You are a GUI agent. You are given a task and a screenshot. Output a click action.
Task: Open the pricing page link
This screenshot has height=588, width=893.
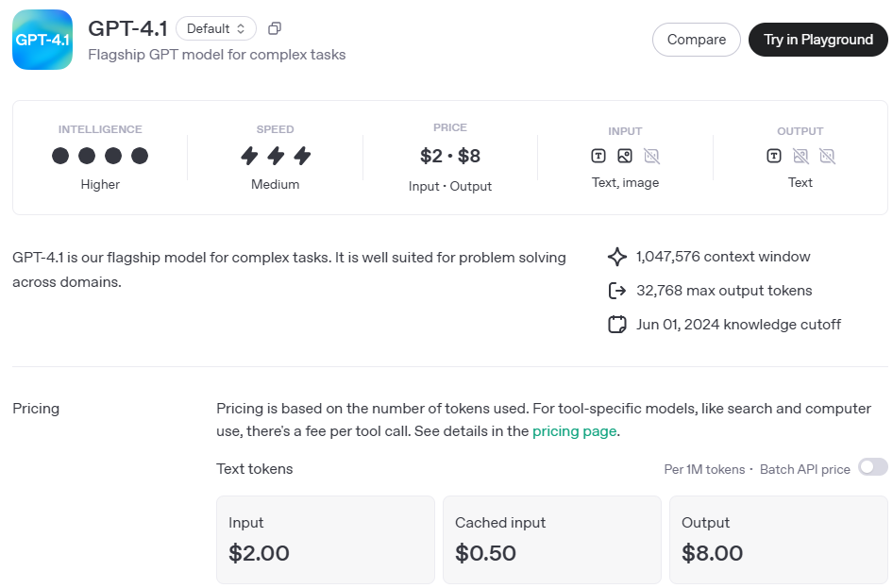[x=574, y=431]
